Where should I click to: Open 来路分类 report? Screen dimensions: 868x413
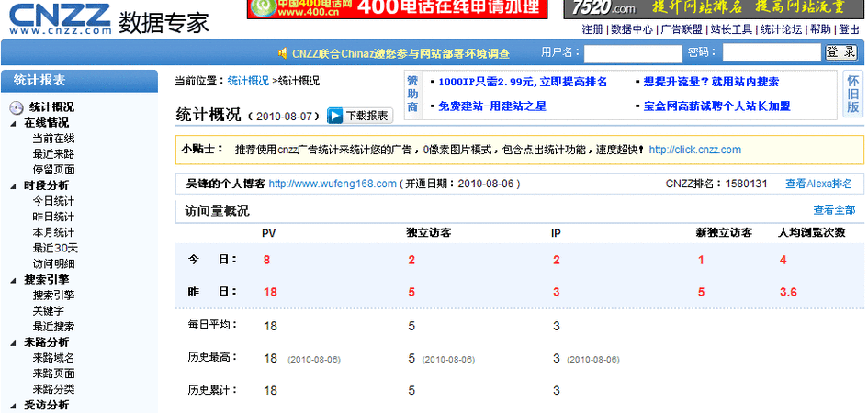tap(53, 389)
